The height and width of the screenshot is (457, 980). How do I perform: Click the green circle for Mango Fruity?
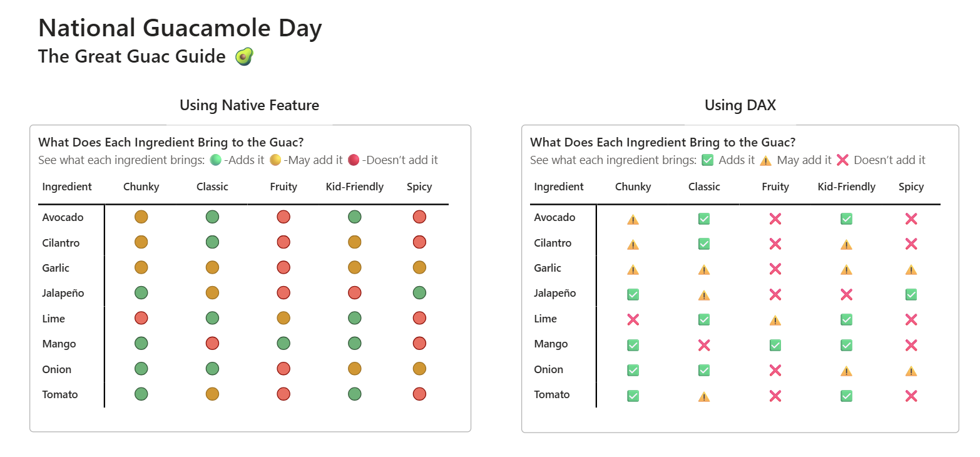pyautogui.click(x=283, y=343)
